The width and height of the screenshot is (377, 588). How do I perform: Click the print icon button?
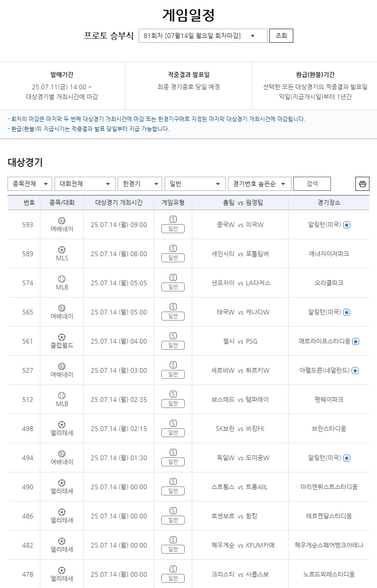[x=362, y=184]
